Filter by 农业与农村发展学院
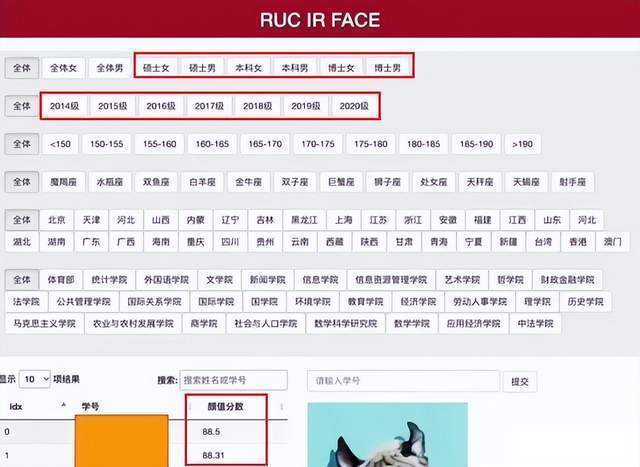 (133, 324)
